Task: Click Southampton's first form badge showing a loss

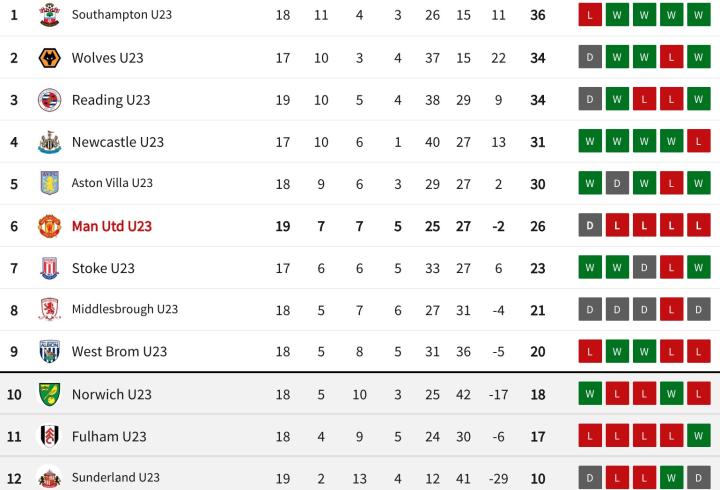Action: click(590, 16)
